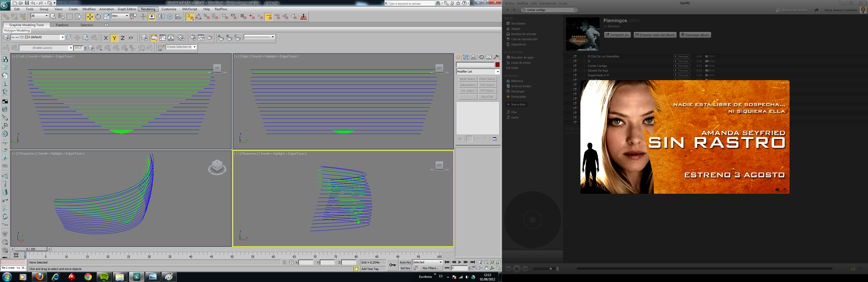This screenshot has width=868, height=282.
Task: Click the large Set Keys key icon
Action: [392, 265]
